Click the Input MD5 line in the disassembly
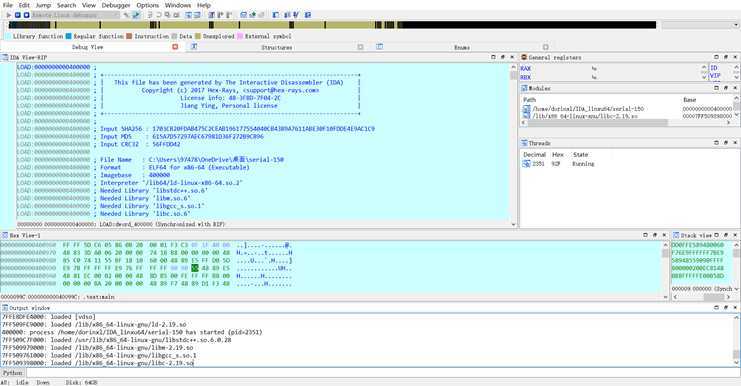The height and width of the screenshot is (386, 741). pos(182,137)
